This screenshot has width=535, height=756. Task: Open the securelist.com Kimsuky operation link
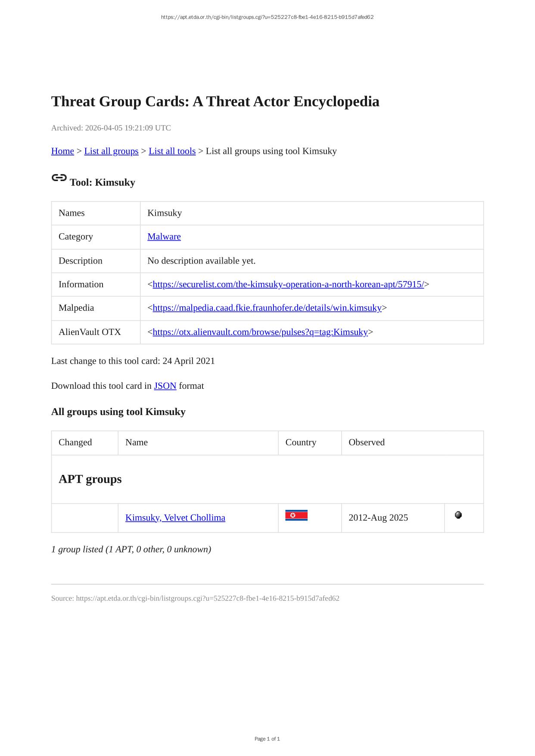288,285
